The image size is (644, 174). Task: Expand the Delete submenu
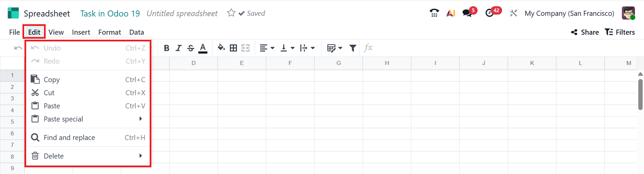tap(87, 156)
